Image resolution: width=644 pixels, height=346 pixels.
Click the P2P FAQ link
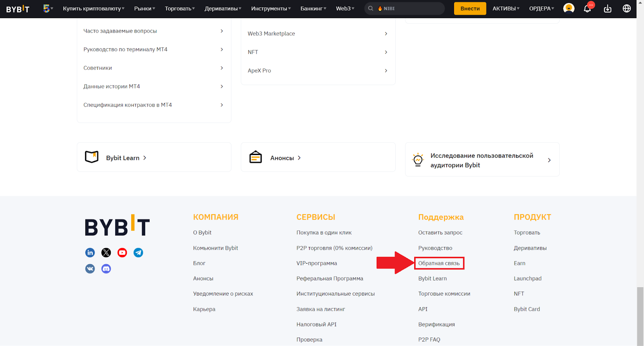(429, 340)
